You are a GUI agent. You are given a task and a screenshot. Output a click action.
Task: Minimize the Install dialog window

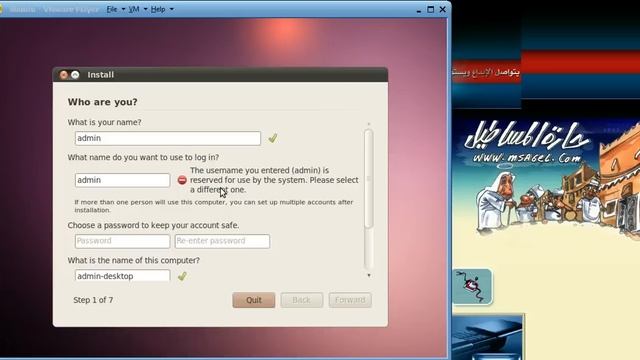point(75,75)
